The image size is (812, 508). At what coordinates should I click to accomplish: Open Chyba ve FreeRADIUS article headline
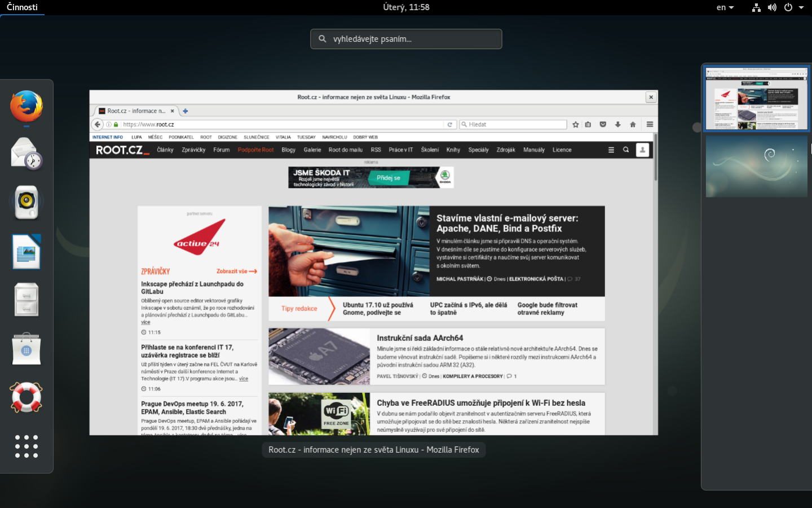(x=481, y=403)
